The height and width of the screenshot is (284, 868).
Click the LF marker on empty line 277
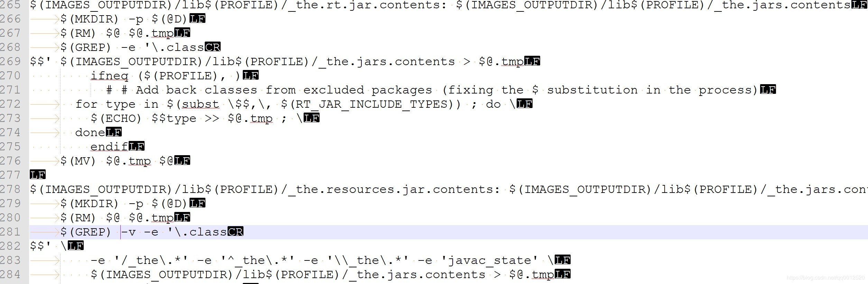(38, 175)
